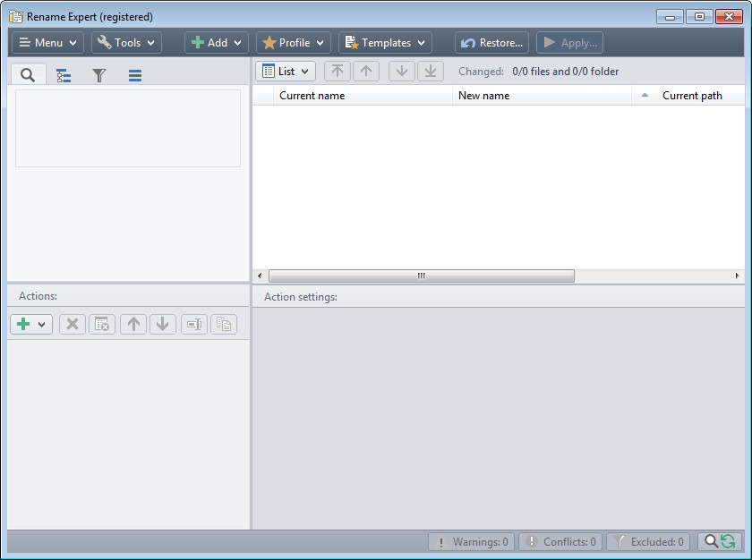
Task: Open the Tools menu
Action: 125,42
